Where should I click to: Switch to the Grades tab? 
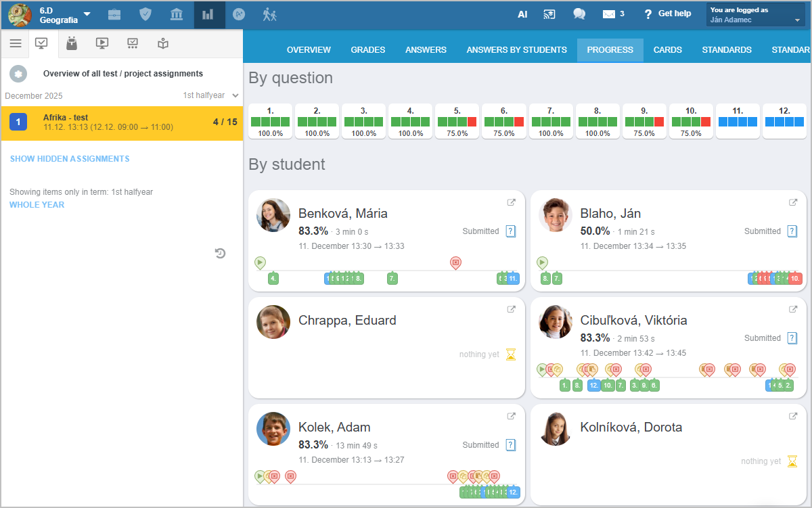(x=368, y=50)
